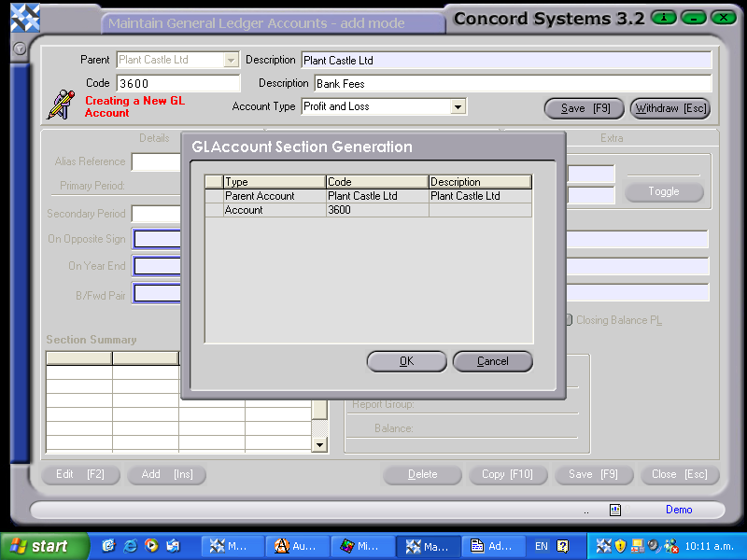Click the Concord Systems star logo top-left
This screenshot has height=560, width=747.
[x=24, y=16]
